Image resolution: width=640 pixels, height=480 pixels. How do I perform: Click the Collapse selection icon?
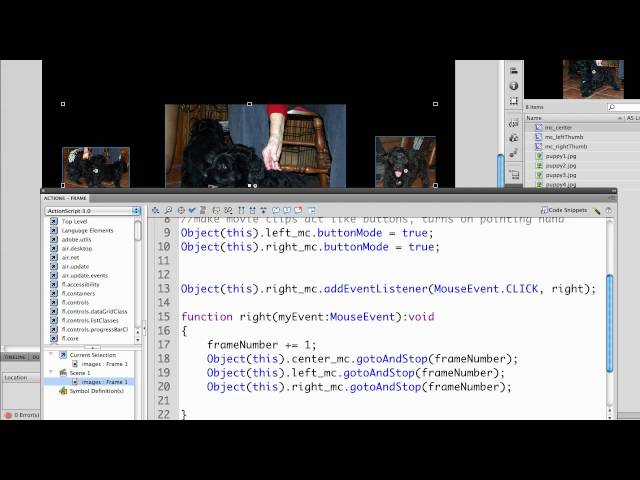click(x=253, y=211)
